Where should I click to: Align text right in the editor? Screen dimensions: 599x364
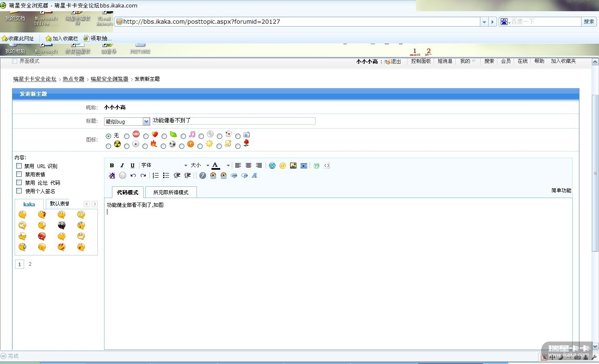coord(259,166)
